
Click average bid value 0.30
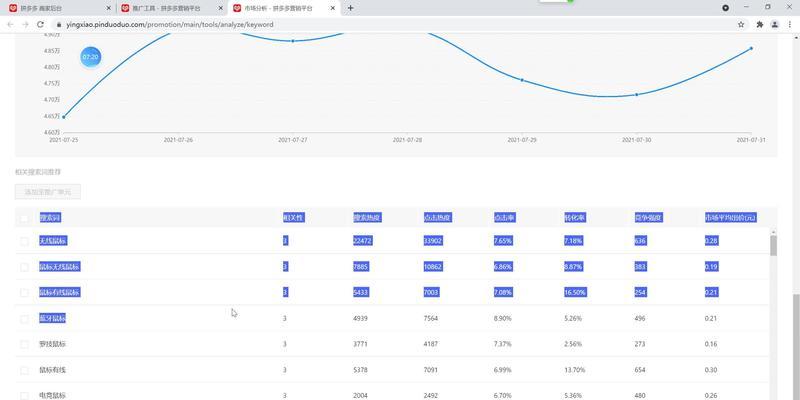[711, 370]
